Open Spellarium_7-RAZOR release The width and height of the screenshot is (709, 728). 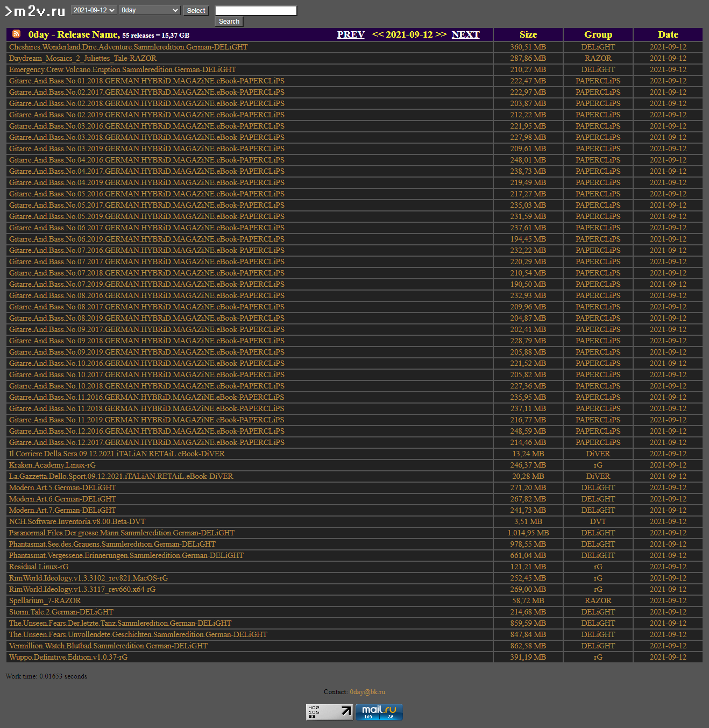point(45,600)
